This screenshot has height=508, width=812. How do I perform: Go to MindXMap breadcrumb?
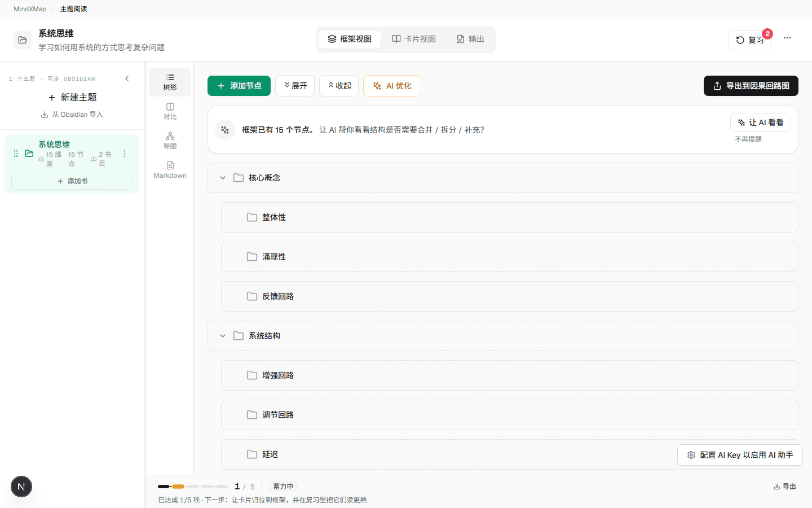point(30,9)
